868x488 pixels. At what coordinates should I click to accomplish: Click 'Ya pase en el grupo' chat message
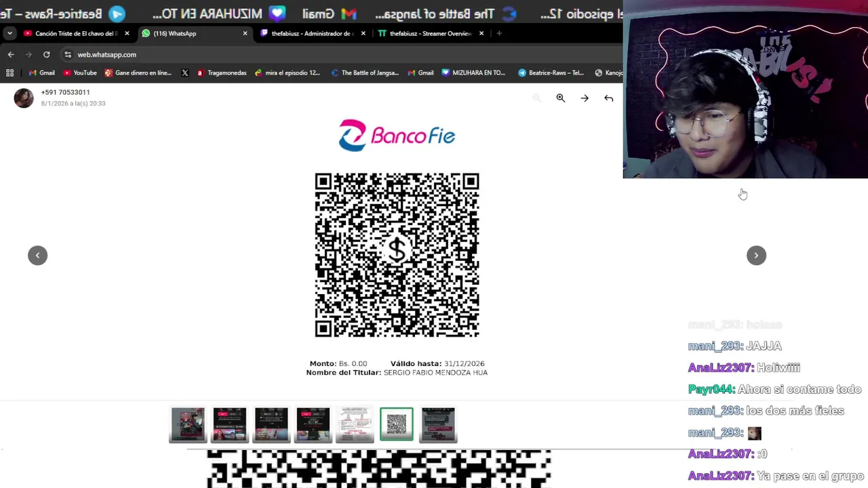810,476
